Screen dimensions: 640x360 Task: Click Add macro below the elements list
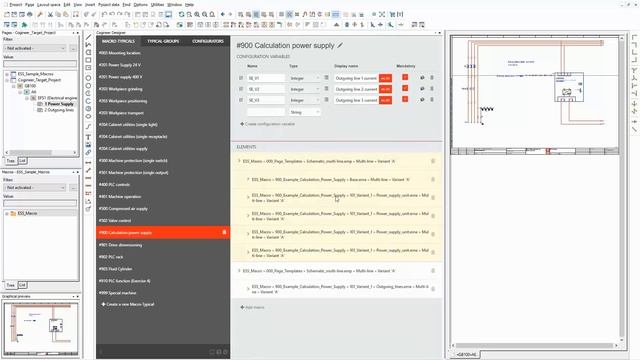click(252, 307)
